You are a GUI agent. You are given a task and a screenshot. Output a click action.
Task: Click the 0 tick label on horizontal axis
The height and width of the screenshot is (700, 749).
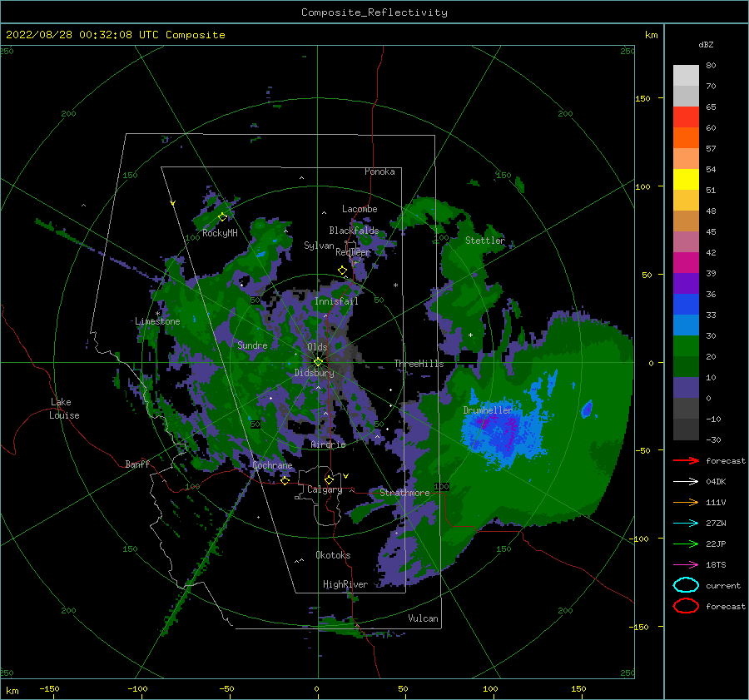pyautogui.click(x=317, y=688)
